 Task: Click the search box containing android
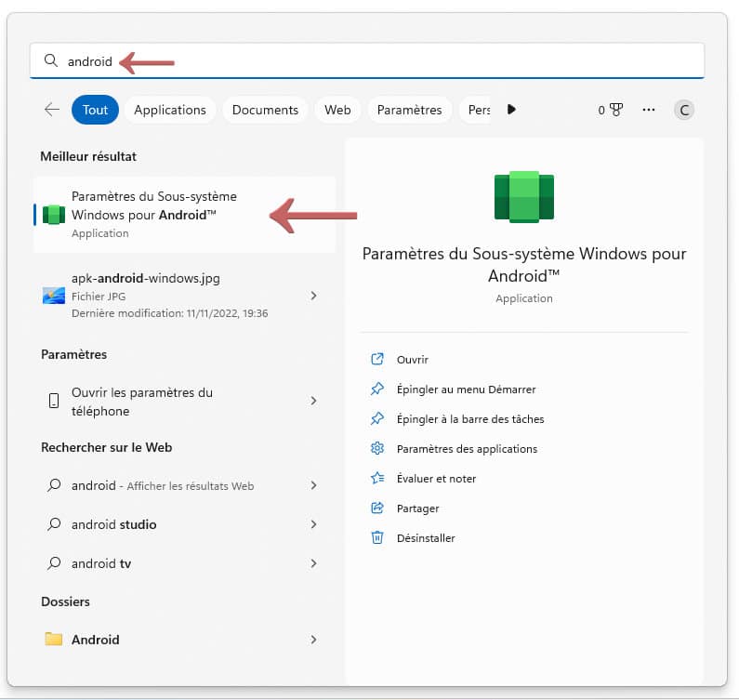point(367,60)
